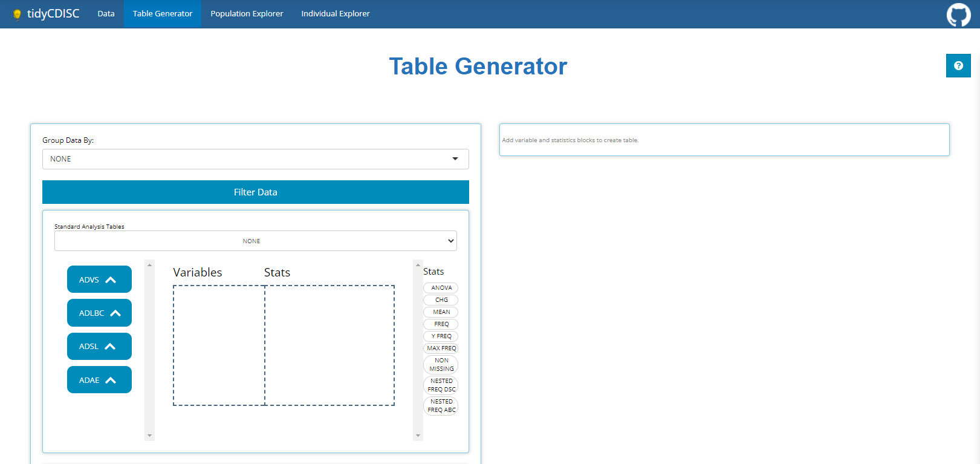980x464 pixels.
Task: Open Standard Analysis Tables dropdown
Action: coord(255,241)
